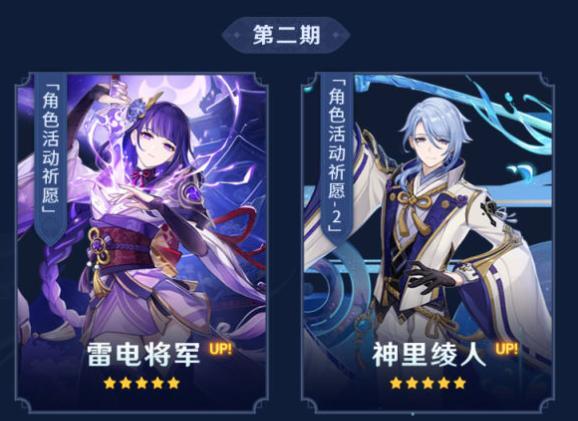578x421 pixels.
Task: Click the 神里绫人 character name text
Action: (x=428, y=355)
